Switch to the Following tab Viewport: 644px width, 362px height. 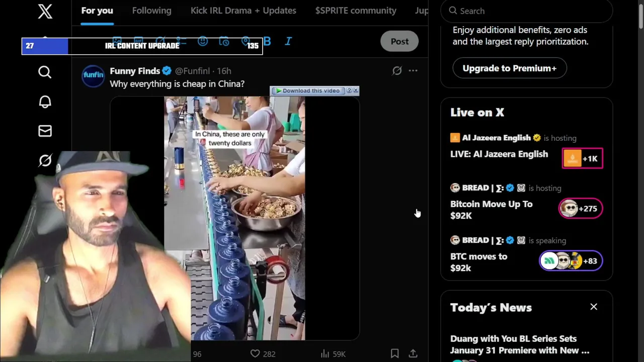[151, 11]
